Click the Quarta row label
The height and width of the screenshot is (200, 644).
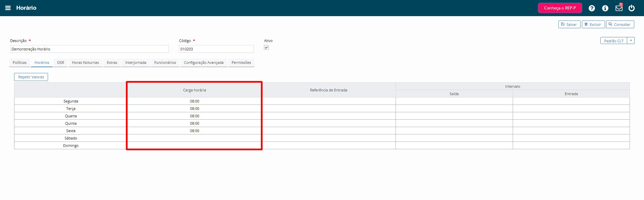pyautogui.click(x=71, y=116)
